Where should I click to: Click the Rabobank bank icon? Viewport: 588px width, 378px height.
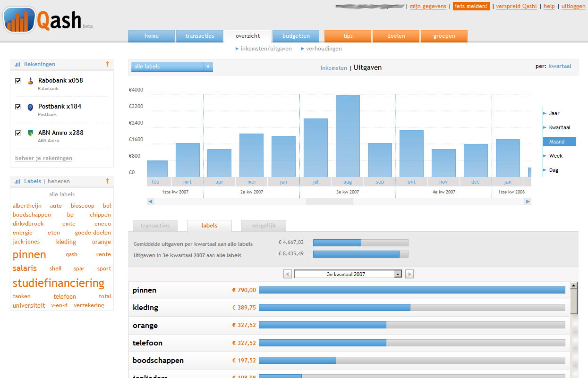[30, 80]
